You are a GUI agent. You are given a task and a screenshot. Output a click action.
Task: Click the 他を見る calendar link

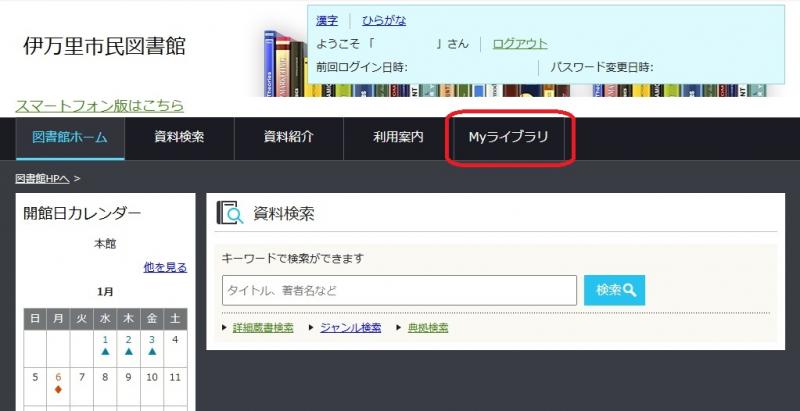(x=165, y=267)
